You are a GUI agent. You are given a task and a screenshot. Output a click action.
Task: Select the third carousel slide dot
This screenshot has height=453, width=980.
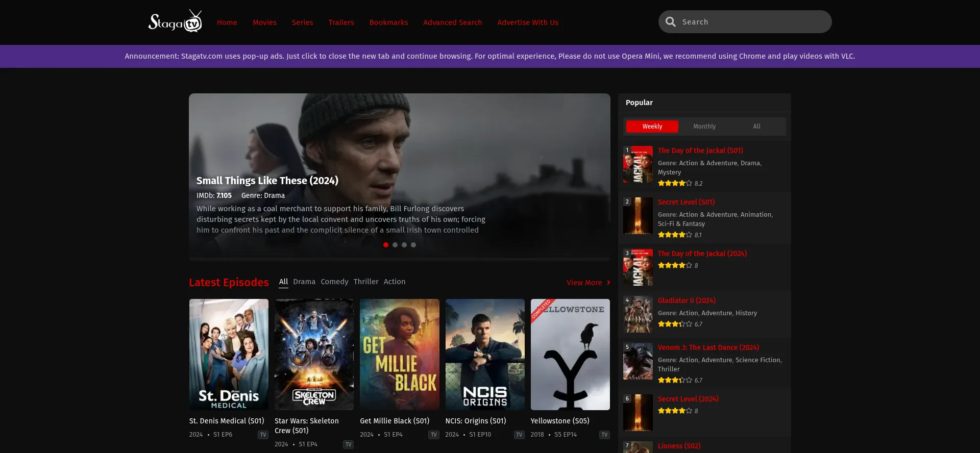(x=404, y=245)
